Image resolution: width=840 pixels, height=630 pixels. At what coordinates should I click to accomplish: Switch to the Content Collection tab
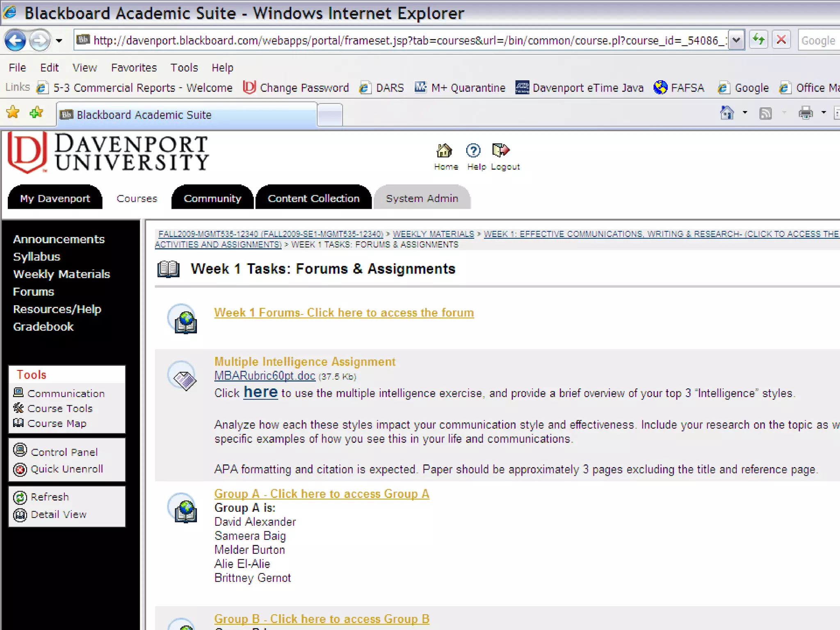[x=313, y=199]
